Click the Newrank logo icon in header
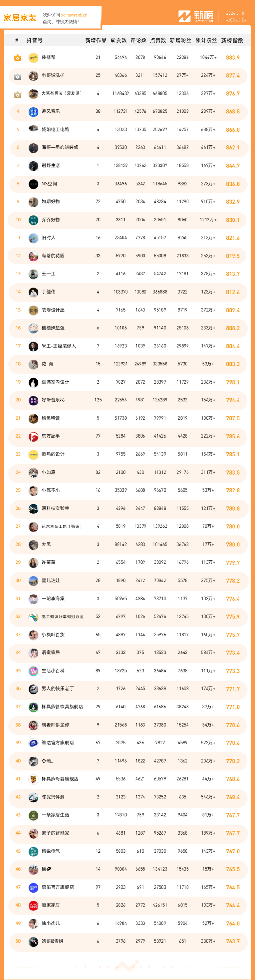 184,16
